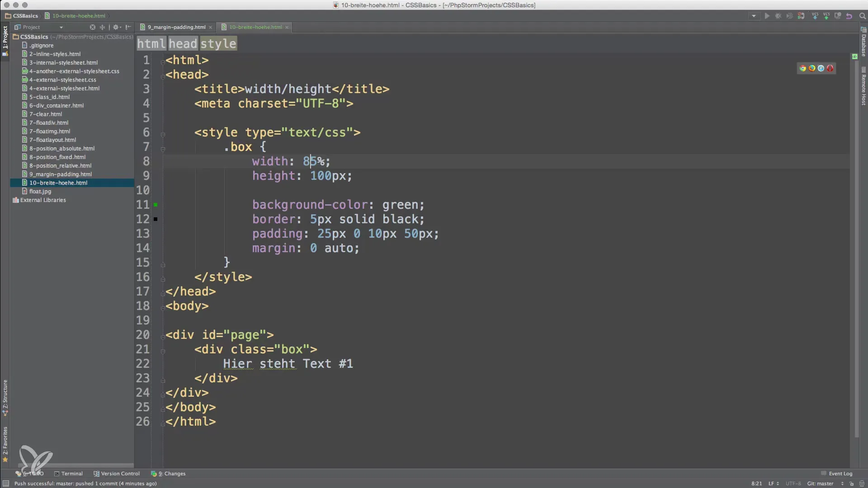Fold the style block on line 6
The width and height of the screenshot is (868, 488).
[163, 134]
